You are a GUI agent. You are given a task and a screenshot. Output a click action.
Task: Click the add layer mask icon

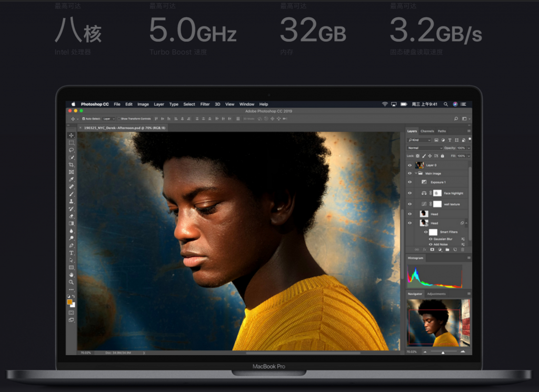tap(432, 249)
